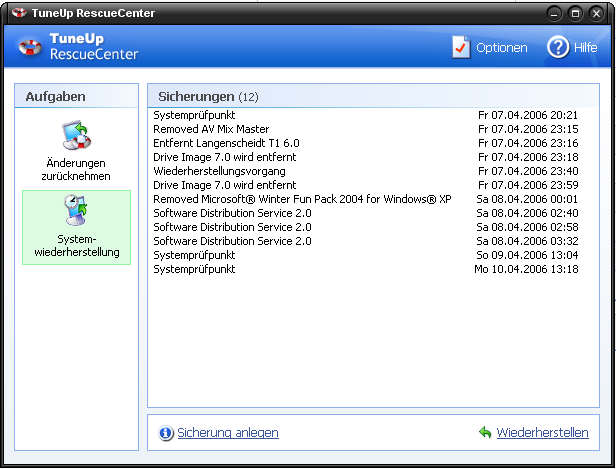Screen dimensions: 616x469
Task: Click the Sicherung anlegen link
Action: tap(228, 432)
